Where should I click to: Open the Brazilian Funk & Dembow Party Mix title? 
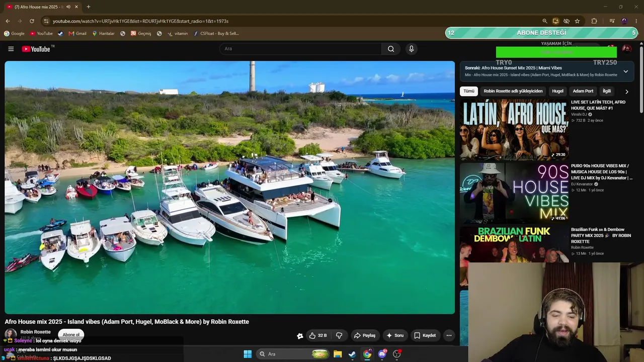601,235
